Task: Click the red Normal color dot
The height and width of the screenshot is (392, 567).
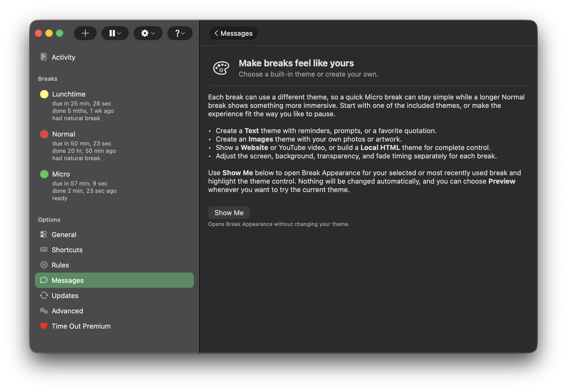Action: 44,134
